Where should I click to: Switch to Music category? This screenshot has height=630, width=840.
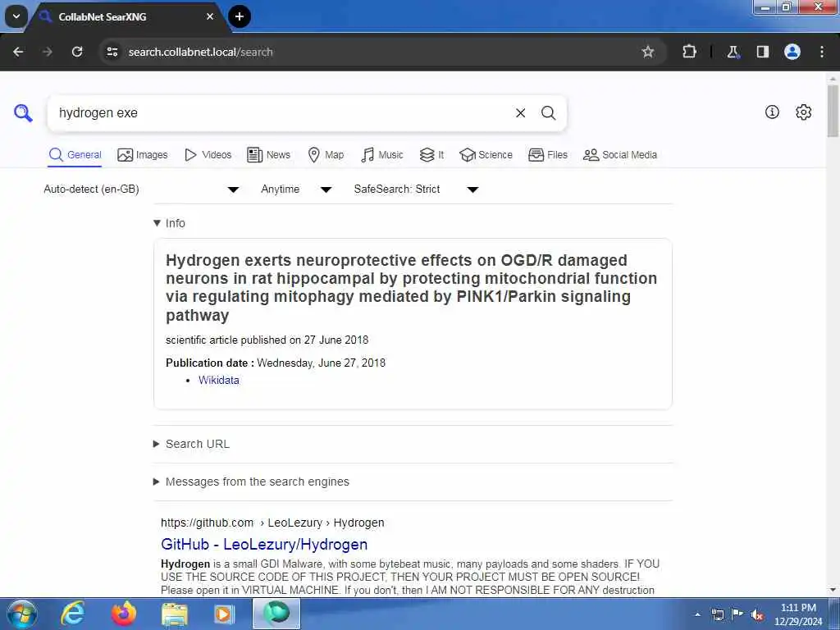pos(382,155)
